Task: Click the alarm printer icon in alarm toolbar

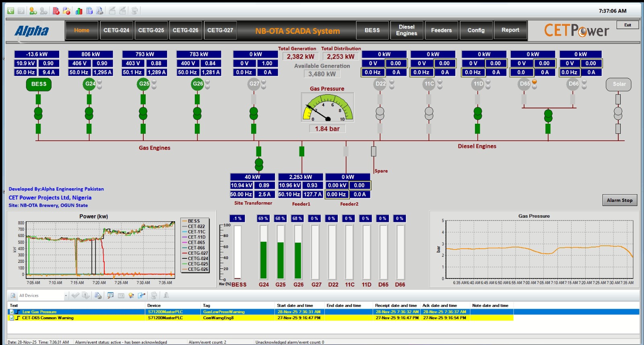Action: (98, 295)
